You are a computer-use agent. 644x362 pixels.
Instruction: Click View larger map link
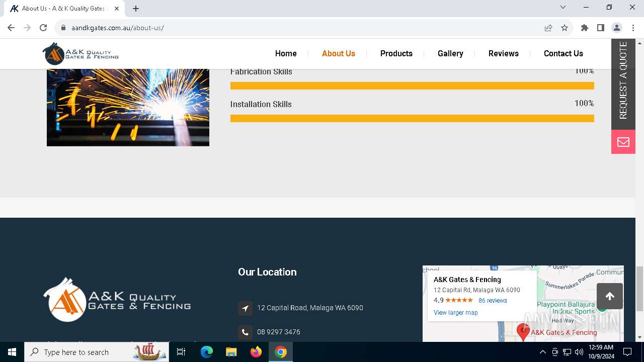(456, 313)
